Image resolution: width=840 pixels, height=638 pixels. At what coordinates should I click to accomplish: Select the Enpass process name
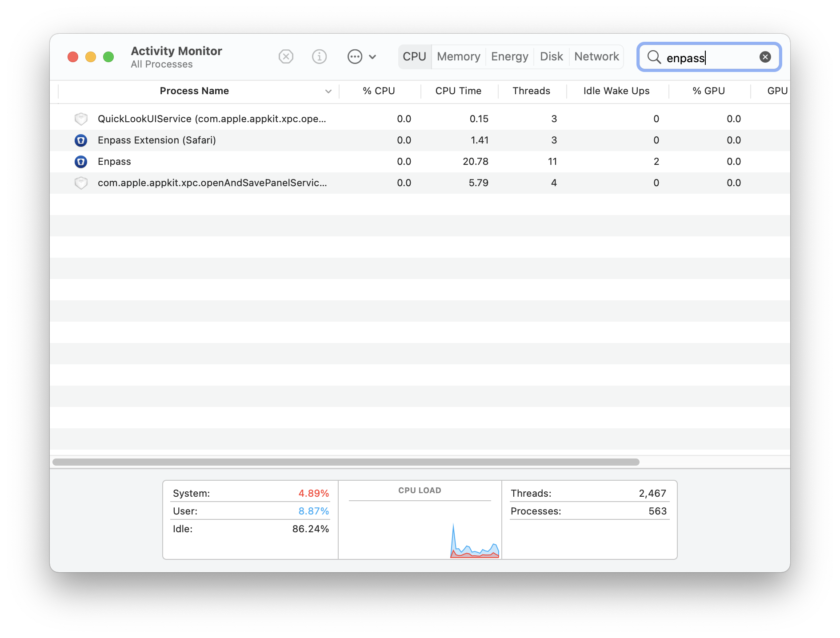pyautogui.click(x=114, y=162)
